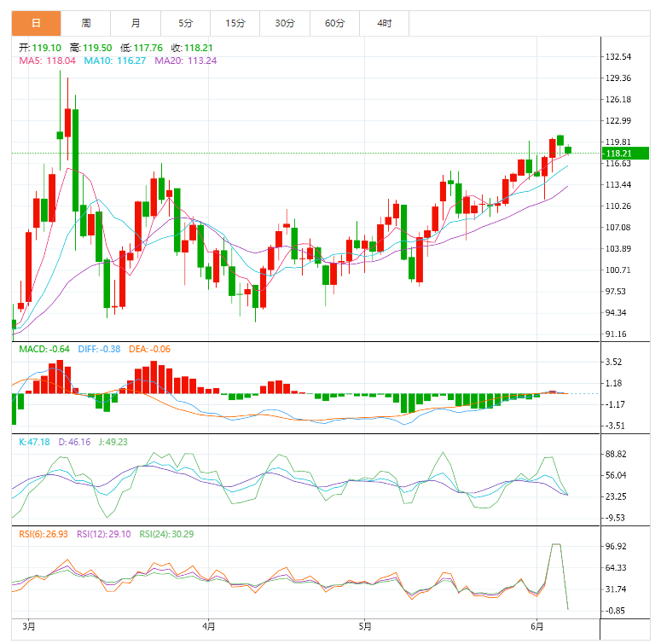Click the 3.52 MACD axis label
The width and height of the screenshot is (661, 644).
[x=614, y=362]
